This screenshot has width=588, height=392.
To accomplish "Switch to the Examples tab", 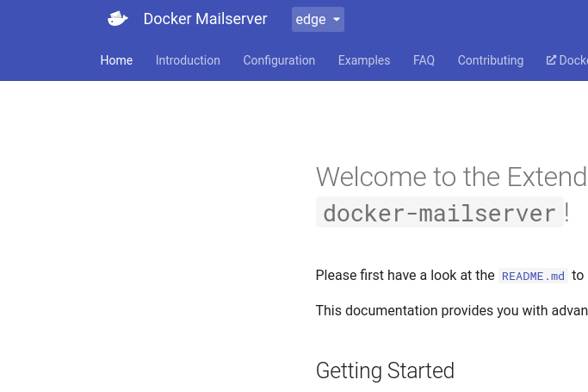I will click(364, 60).
